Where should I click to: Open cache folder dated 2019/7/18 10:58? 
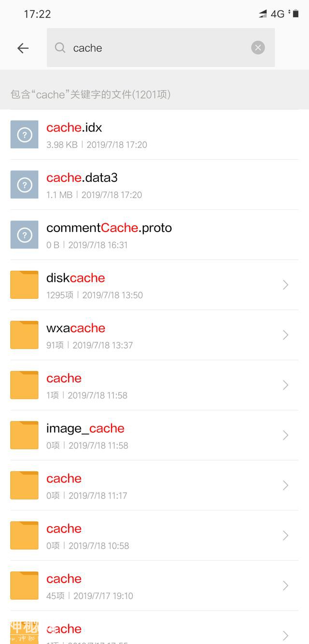click(154, 535)
